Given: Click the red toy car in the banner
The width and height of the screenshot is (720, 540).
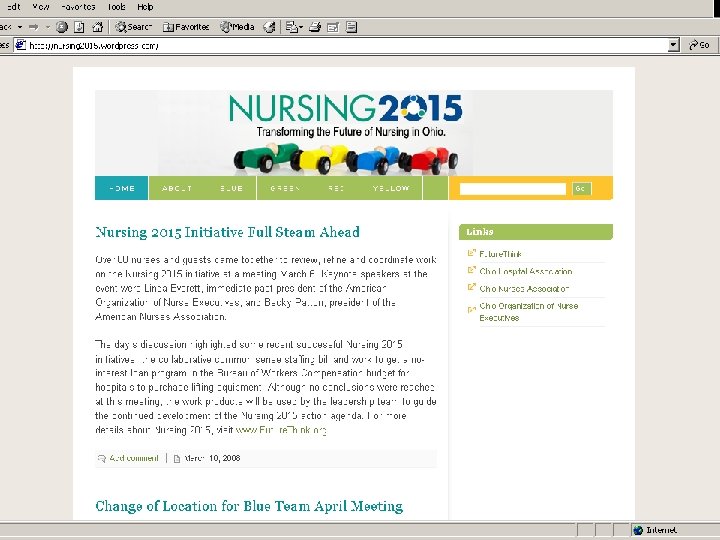Looking at the screenshot, I should [429, 160].
